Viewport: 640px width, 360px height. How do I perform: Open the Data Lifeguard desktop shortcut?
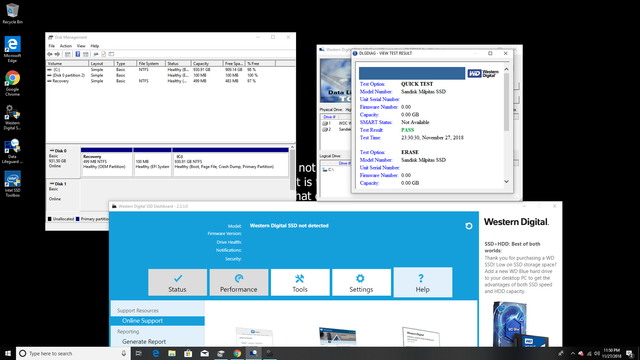pos(12,151)
